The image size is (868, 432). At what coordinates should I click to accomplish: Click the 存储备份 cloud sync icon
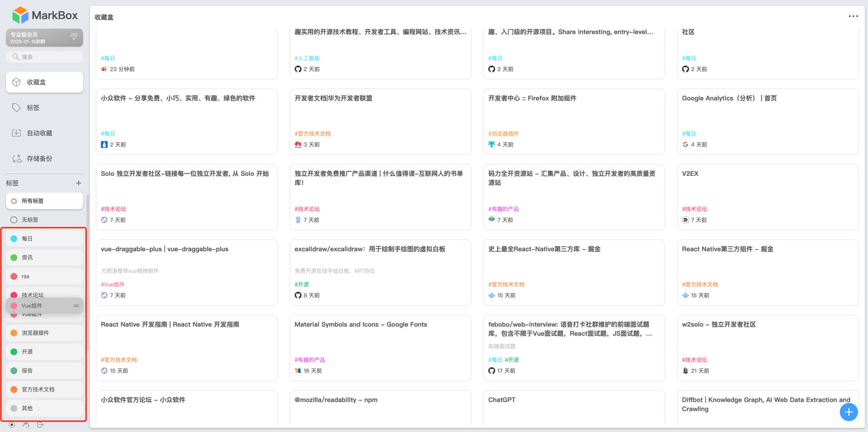[x=16, y=158]
